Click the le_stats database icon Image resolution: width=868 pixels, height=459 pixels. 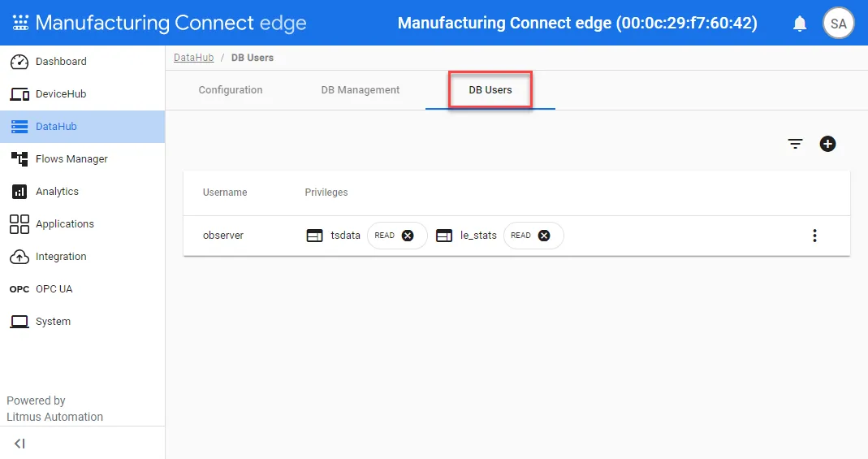[x=444, y=236]
